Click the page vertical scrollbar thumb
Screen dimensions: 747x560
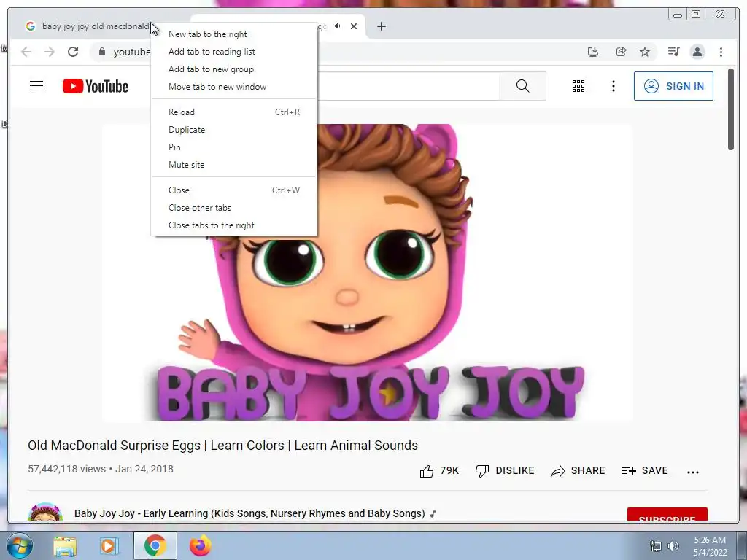(x=731, y=109)
